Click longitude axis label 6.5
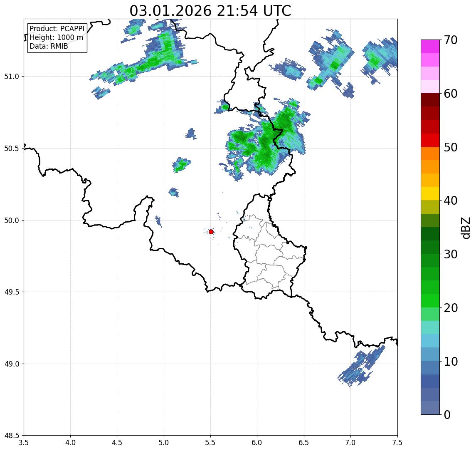The height and width of the screenshot is (451, 476). (304, 443)
